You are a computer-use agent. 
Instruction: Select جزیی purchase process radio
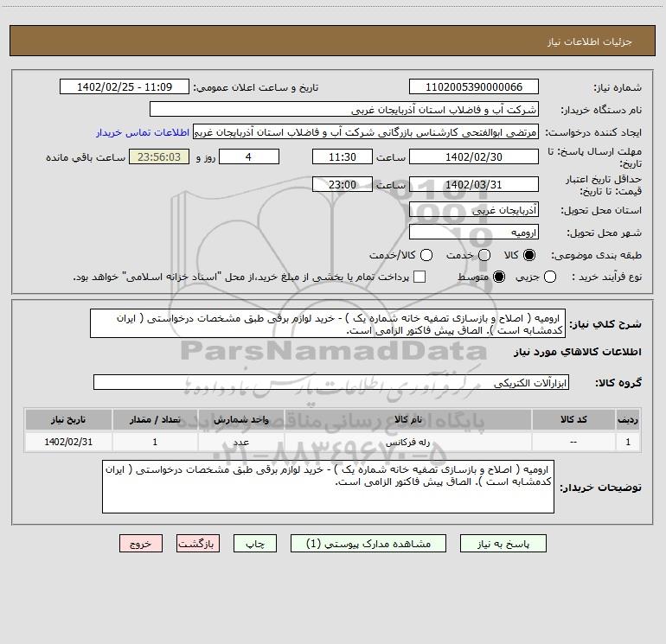pos(550,277)
